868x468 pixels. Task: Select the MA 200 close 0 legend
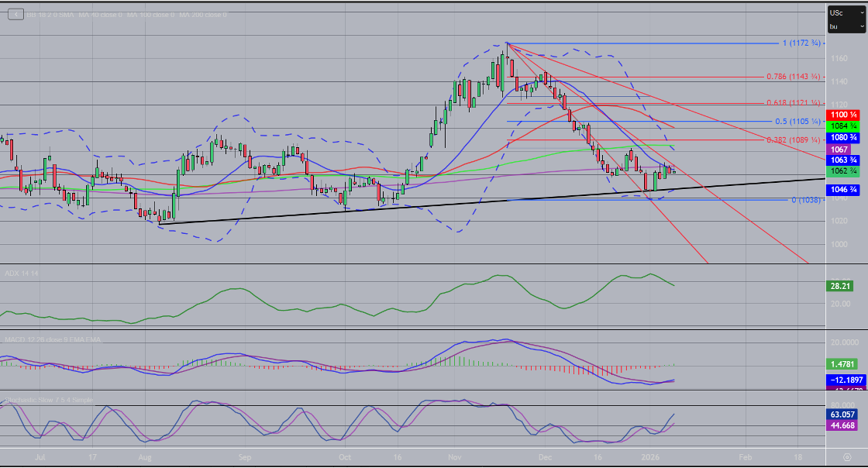click(x=203, y=15)
